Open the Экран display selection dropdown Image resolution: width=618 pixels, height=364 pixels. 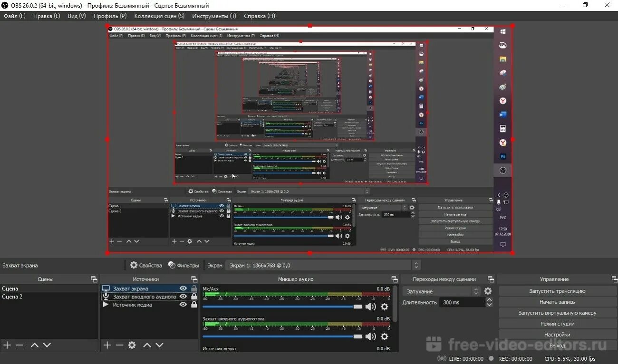tap(323, 265)
